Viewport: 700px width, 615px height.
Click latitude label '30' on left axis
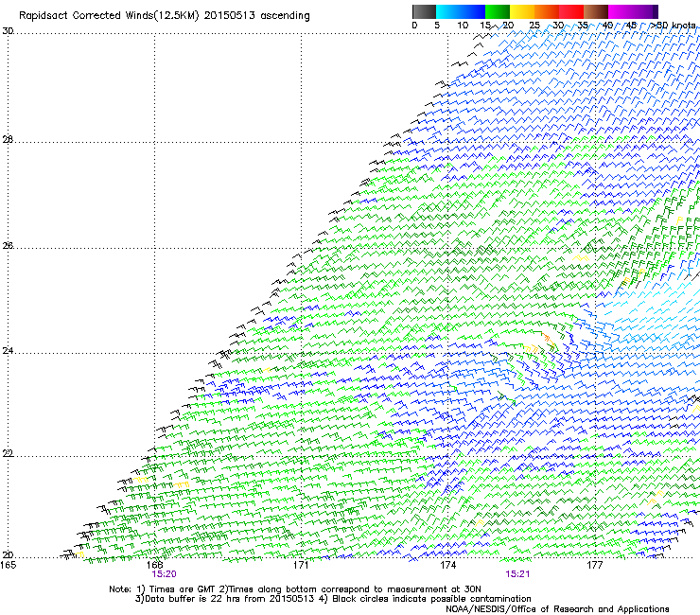click(8, 31)
